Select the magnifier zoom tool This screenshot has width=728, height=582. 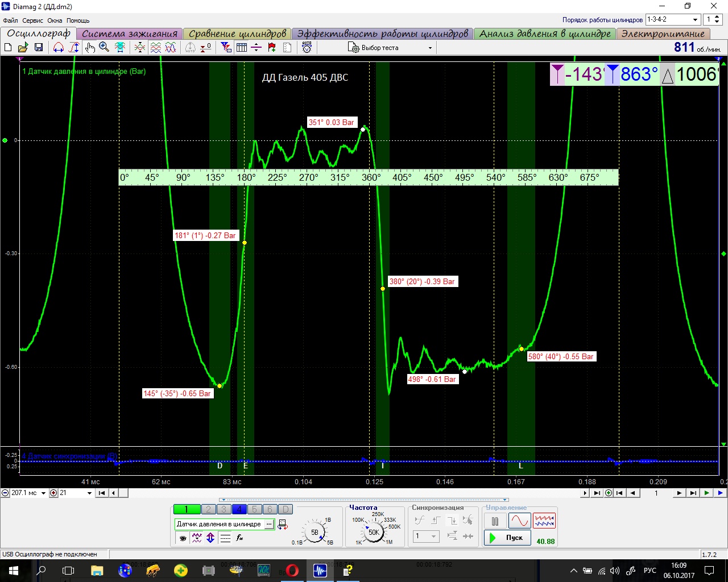click(104, 47)
